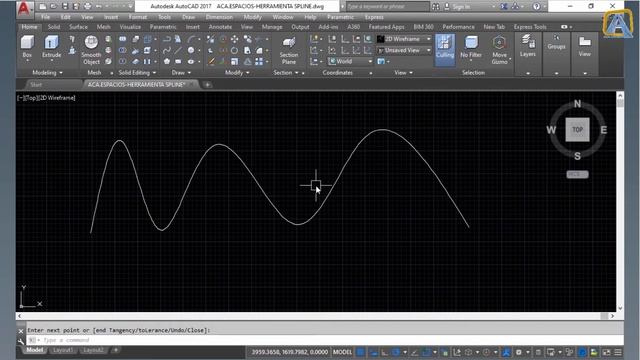Activate the Extrude tool
640x360 pixels.
coord(51,47)
